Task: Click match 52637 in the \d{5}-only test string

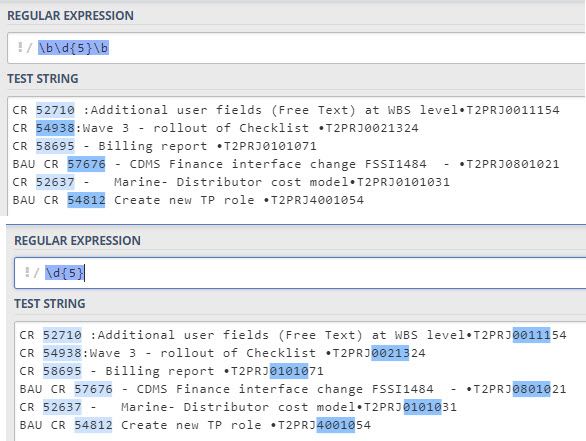Action: click(62, 407)
